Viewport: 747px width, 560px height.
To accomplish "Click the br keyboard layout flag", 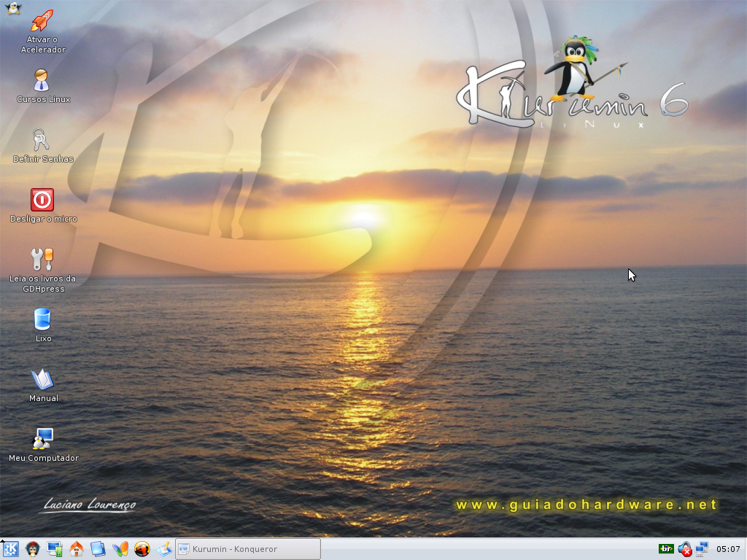I will point(666,549).
